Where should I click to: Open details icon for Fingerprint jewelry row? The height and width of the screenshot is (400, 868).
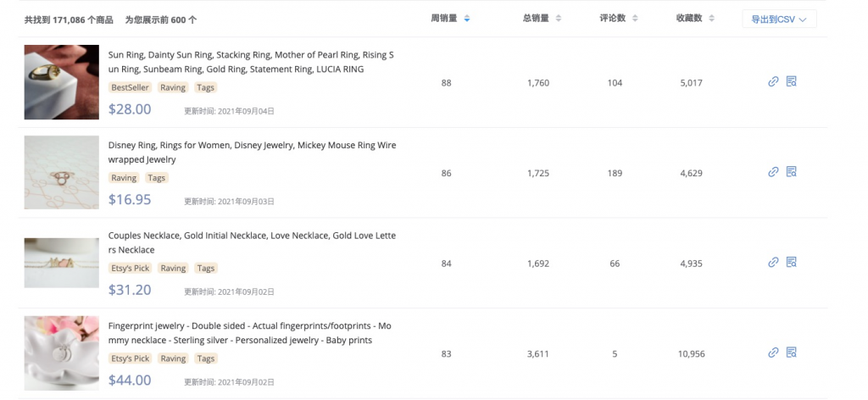point(792,353)
